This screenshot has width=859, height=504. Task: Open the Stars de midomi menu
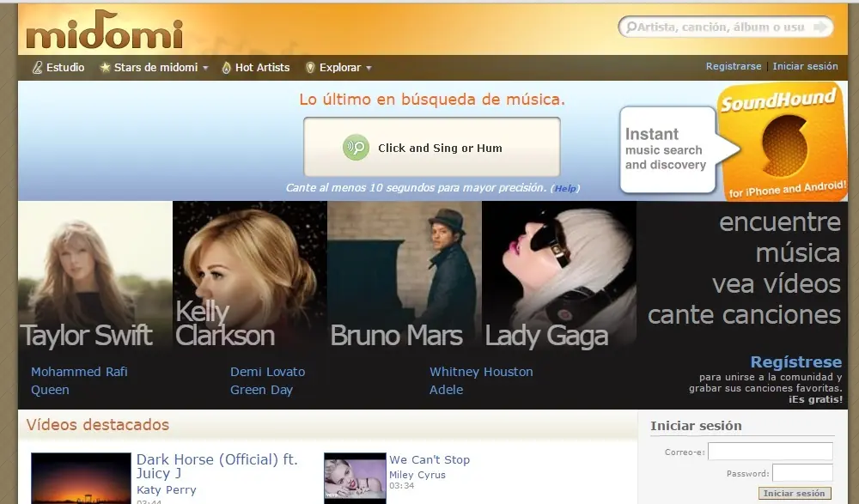pyautogui.click(x=154, y=67)
